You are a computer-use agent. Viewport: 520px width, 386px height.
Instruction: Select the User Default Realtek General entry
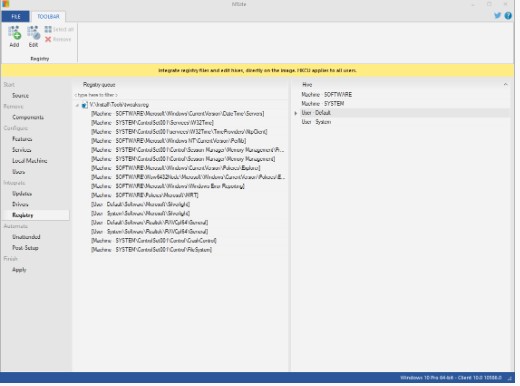[x=150, y=222]
